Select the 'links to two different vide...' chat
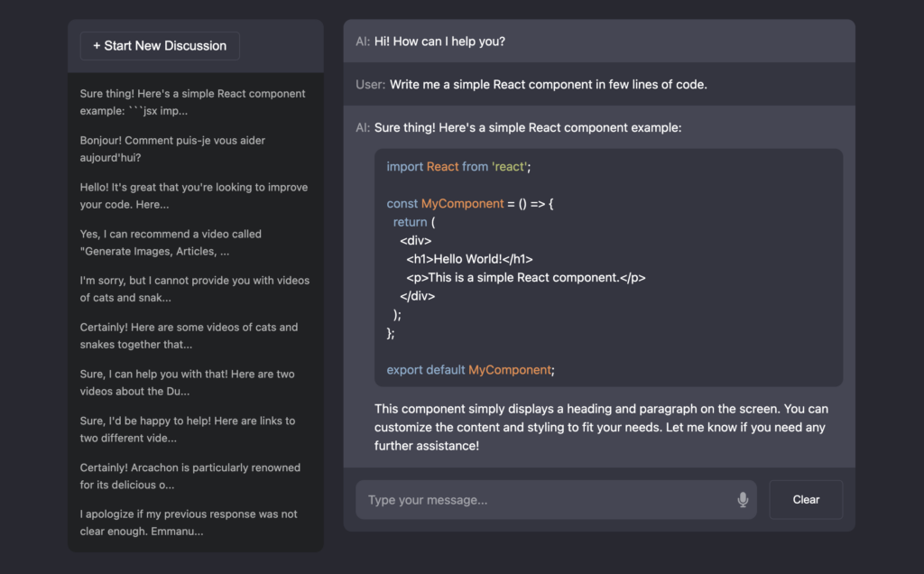 [195, 430]
